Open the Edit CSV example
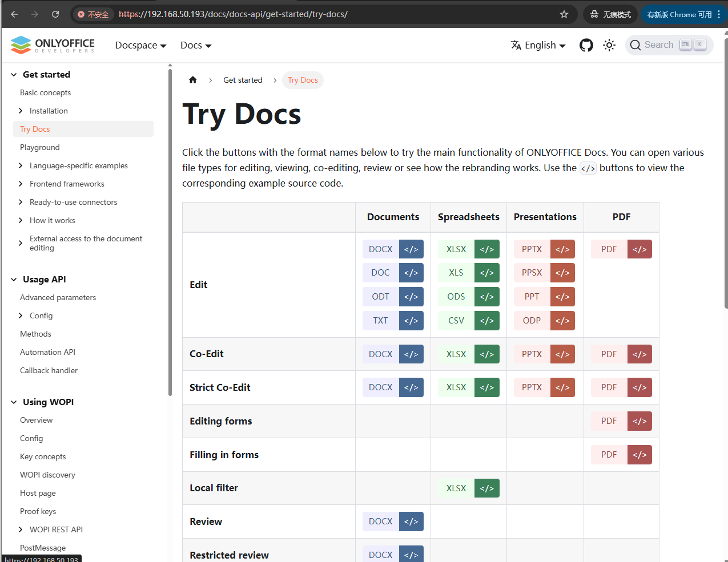 (456, 321)
